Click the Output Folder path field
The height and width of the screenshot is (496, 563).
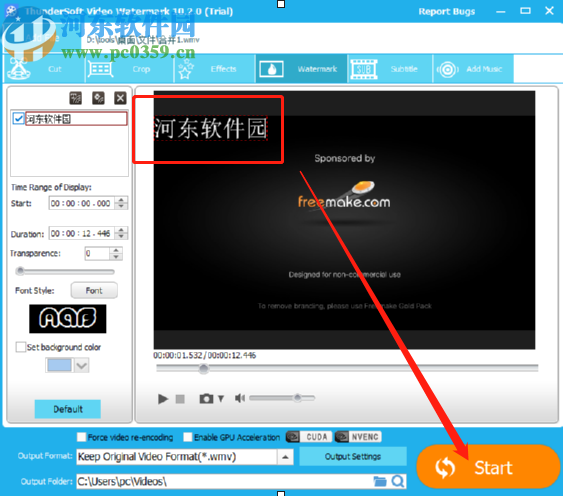click(224, 481)
